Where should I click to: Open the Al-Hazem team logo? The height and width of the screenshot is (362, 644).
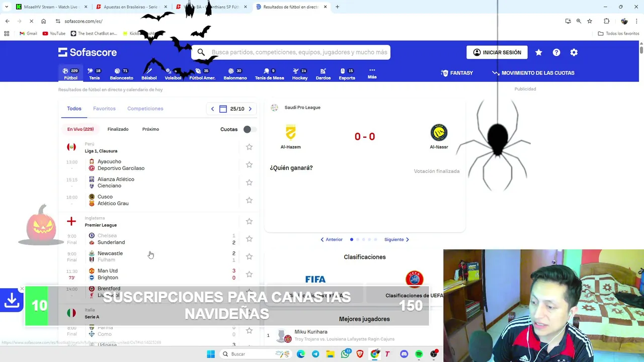[291, 133]
